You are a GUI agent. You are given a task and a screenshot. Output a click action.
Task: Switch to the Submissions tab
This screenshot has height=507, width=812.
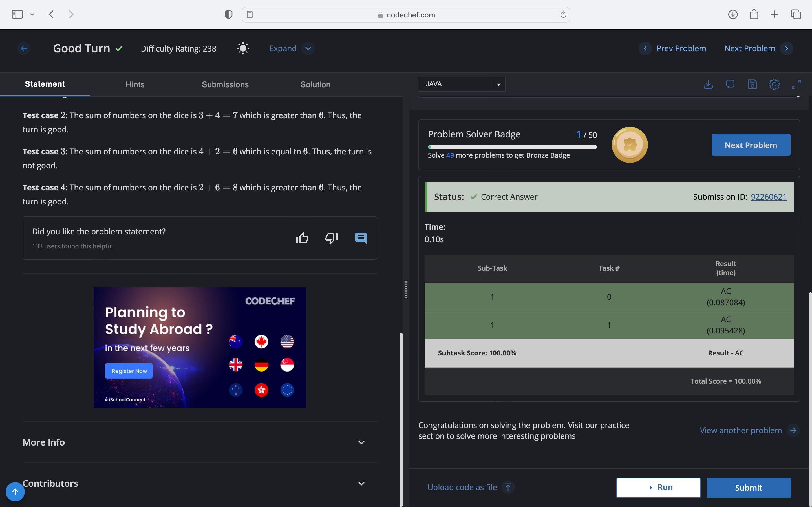[225, 84]
